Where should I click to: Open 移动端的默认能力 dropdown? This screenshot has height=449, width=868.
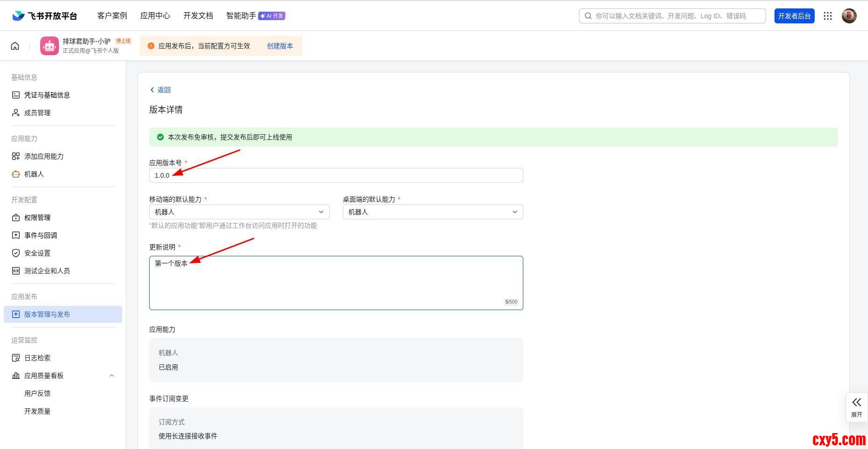click(x=239, y=212)
